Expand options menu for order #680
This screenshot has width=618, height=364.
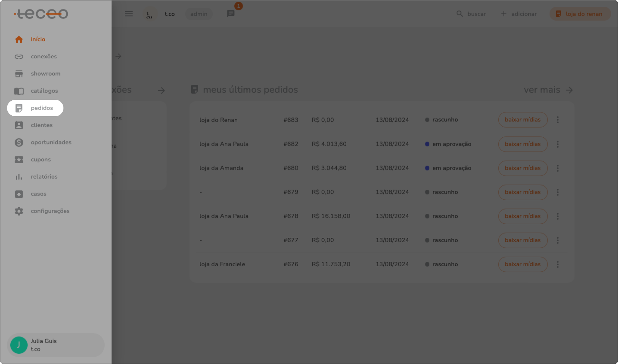(557, 168)
